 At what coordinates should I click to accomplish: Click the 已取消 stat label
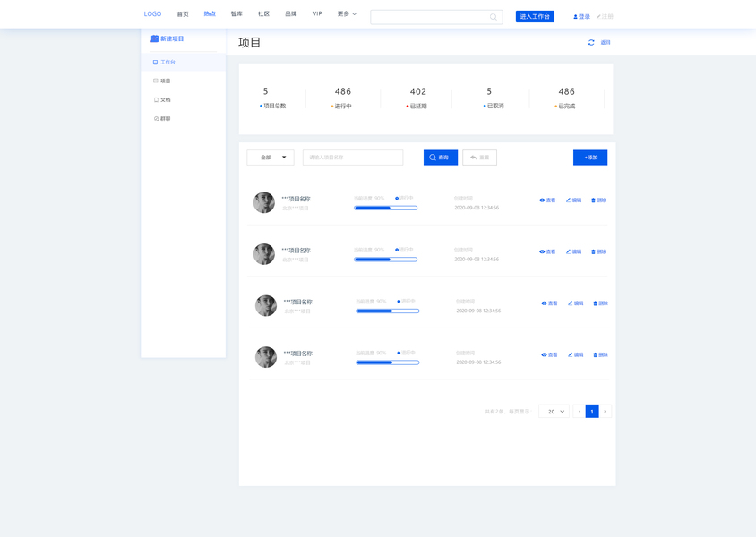click(x=495, y=106)
